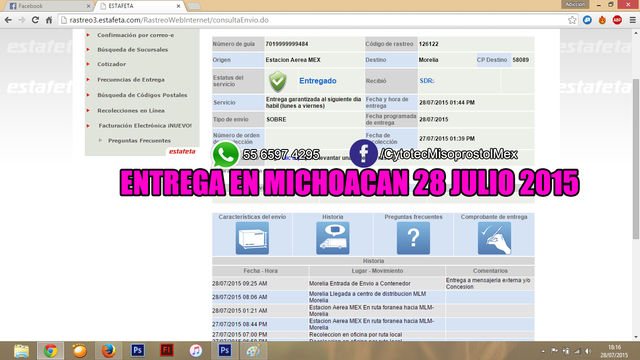Go to the browser home page icon
The width and height of the screenshot is (640, 360).
click(x=49, y=20)
